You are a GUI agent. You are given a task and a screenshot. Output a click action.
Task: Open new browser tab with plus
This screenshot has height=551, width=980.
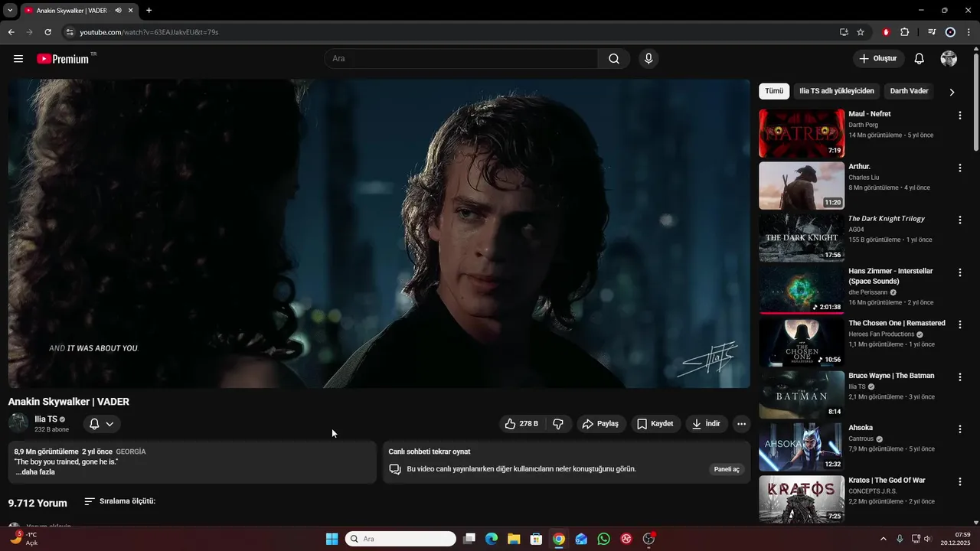[149, 11]
